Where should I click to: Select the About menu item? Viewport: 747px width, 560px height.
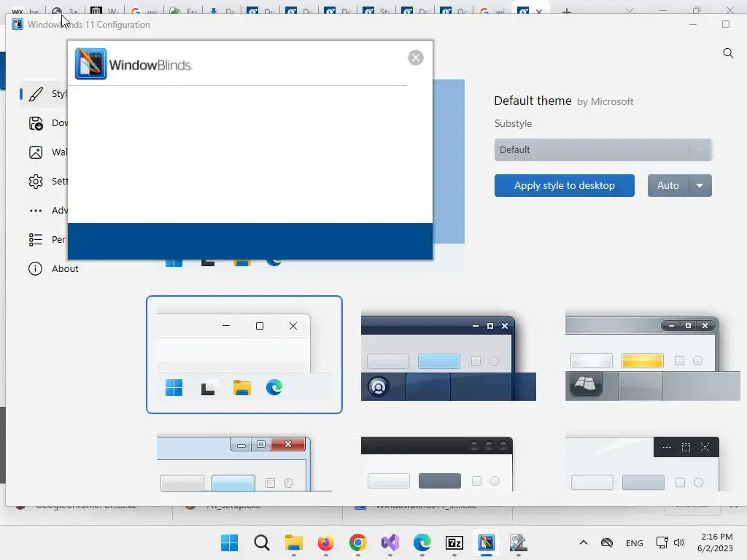pyautogui.click(x=65, y=268)
